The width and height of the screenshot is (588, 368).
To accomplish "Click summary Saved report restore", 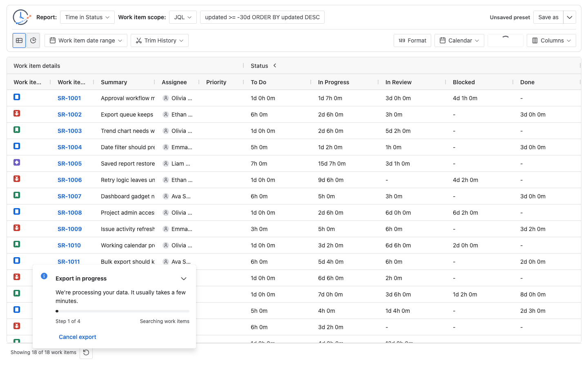I will (128, 164).
